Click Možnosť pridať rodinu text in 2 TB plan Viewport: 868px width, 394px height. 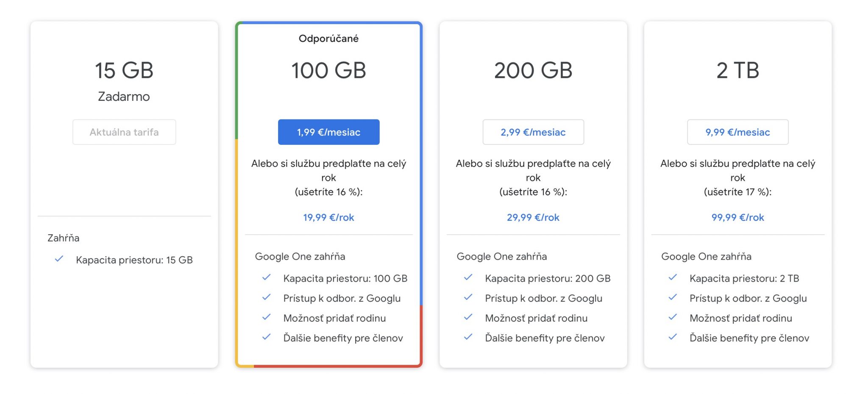pyautogui.click(x=741, y=318)
